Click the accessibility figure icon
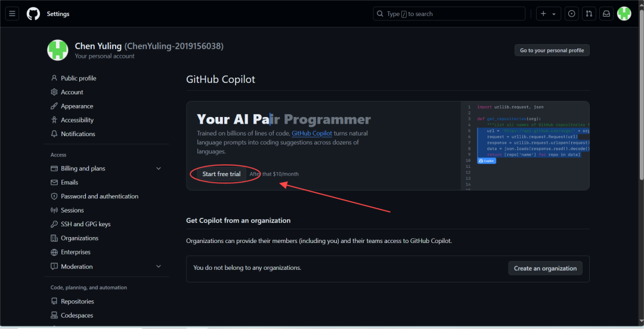This screenshot has width=644, height=329. (54, 120)
